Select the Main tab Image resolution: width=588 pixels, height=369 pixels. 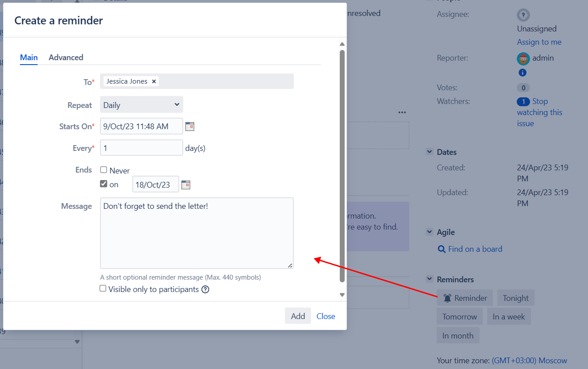click(x=29, y=57)
